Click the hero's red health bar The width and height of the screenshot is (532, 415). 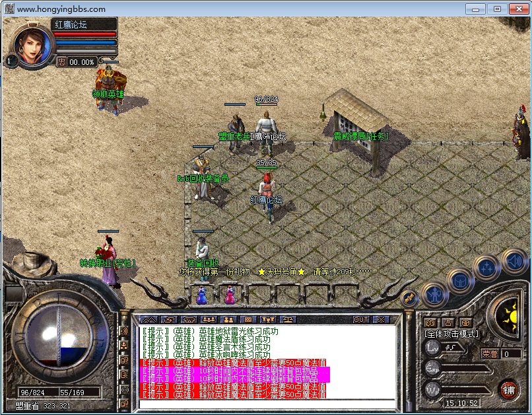84,34
